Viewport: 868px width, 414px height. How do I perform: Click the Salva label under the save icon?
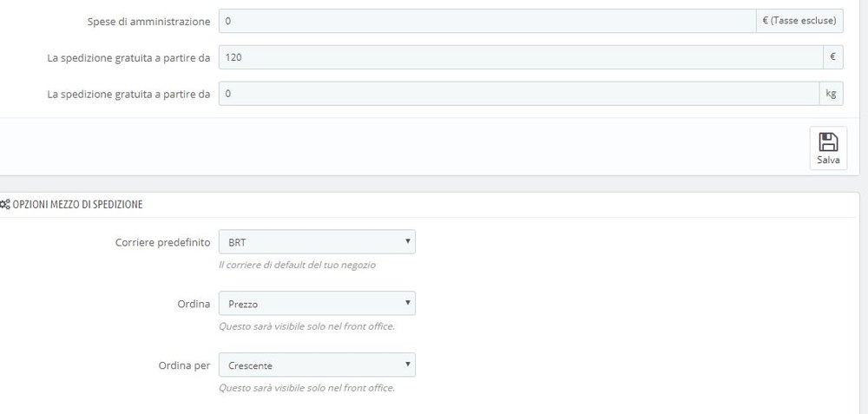pos(828,161)
